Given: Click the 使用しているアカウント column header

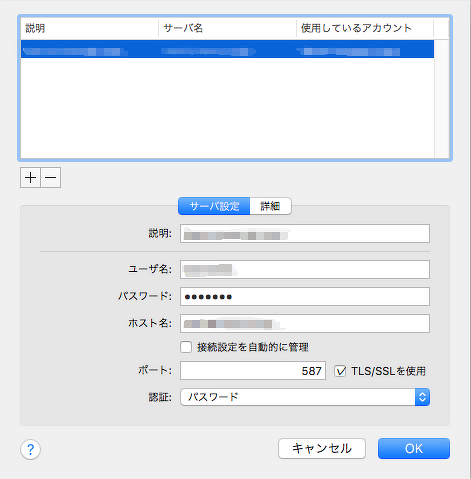Looking at the screenshot, I should pyautogui.click(x=365, y=28).
